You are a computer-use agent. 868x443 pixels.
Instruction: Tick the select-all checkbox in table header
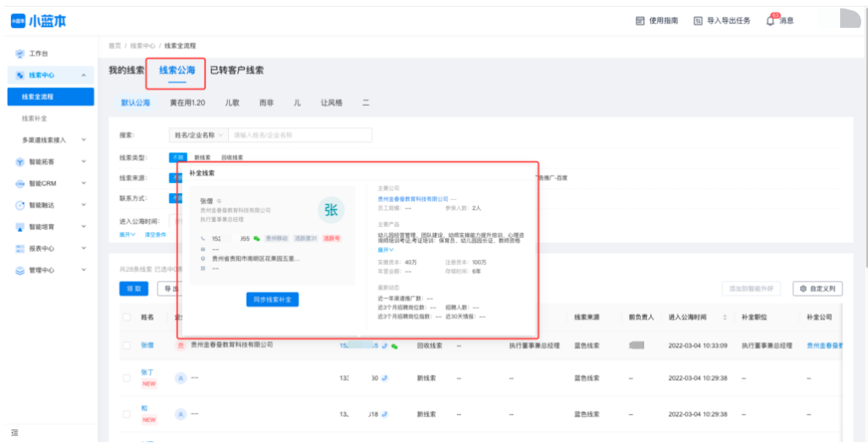point(126,317)
